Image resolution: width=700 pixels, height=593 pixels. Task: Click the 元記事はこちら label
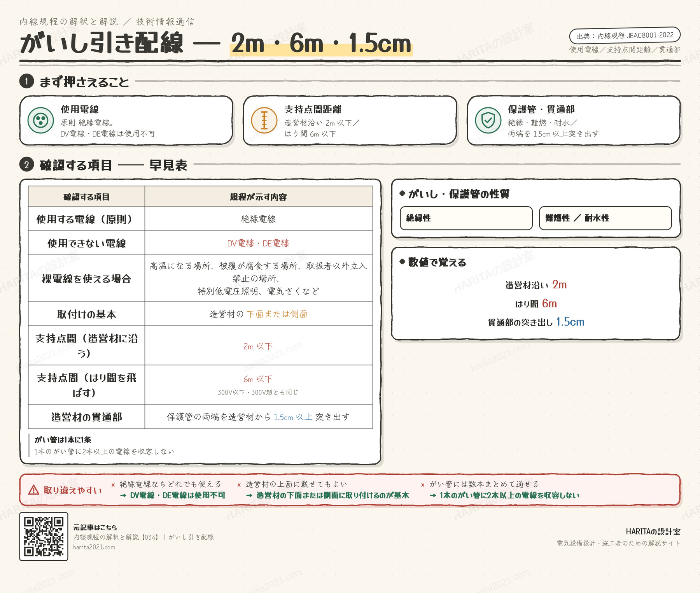tap(95, 528)
